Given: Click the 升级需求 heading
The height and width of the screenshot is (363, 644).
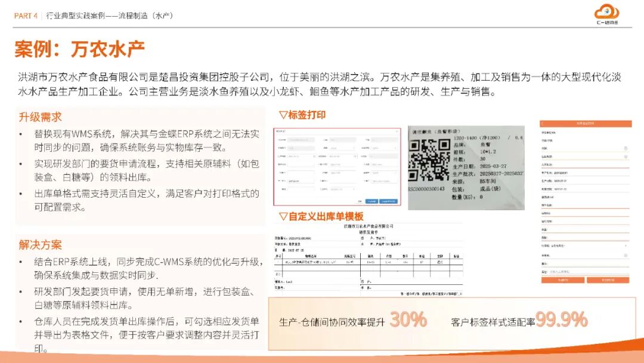Looking at the screenshot, I should [40, 117].
